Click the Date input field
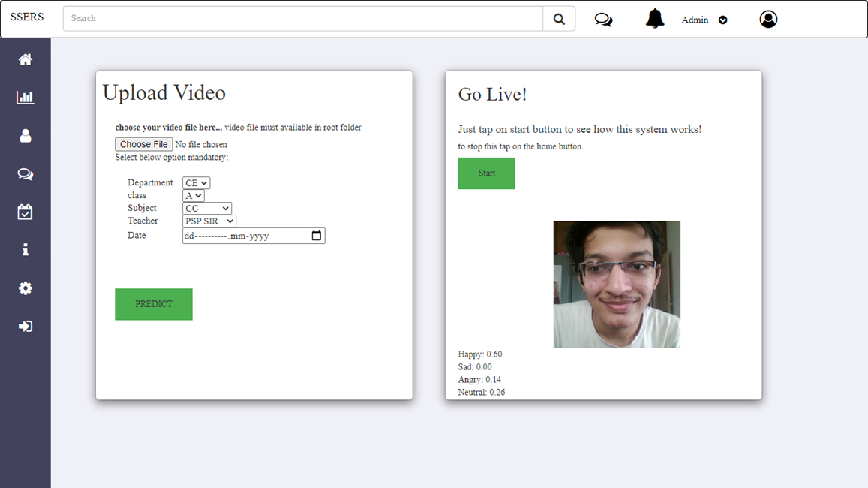 (254, 236)
